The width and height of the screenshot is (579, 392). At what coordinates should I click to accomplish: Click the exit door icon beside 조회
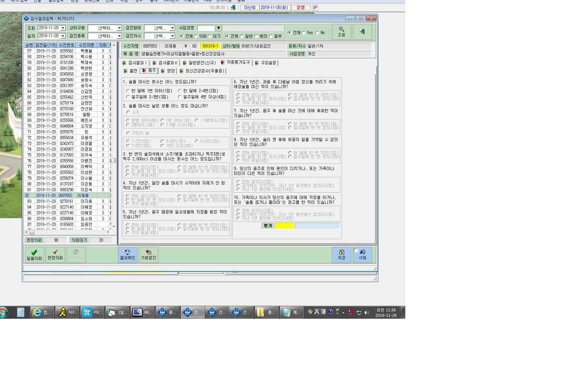[x=362, y=32]
